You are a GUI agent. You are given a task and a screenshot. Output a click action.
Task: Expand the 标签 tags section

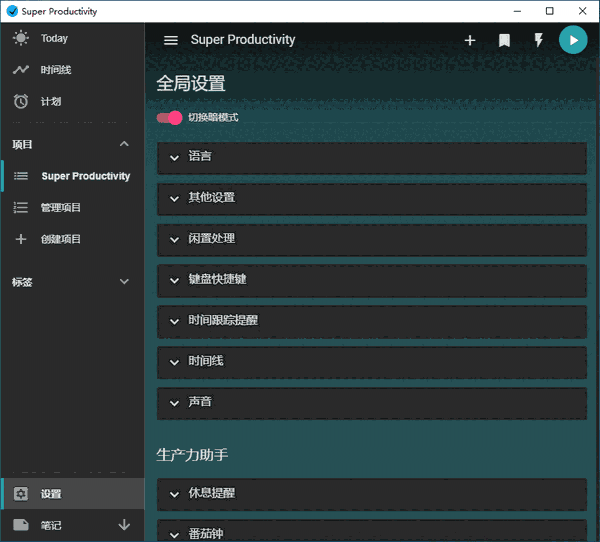pyautogui.click(x=124, y=282)
